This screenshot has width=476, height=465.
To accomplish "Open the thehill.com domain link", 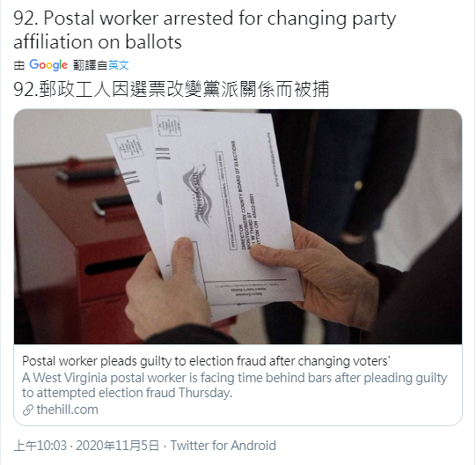I will pyautogui.click(x=67, y=410).
